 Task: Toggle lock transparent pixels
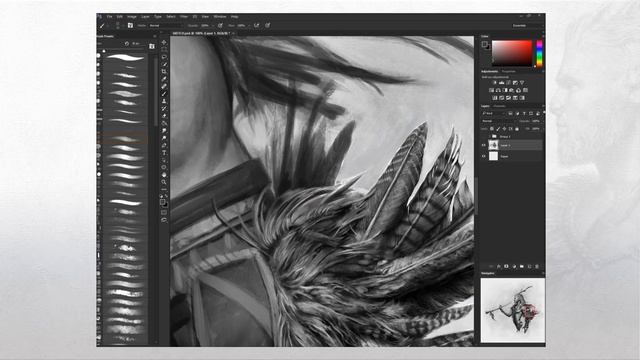[492, 129]
